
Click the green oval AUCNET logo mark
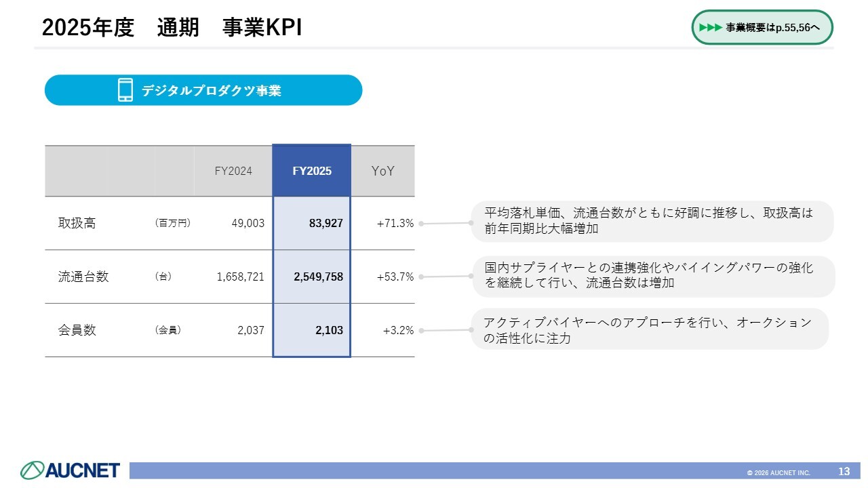[x=31, y=470]
